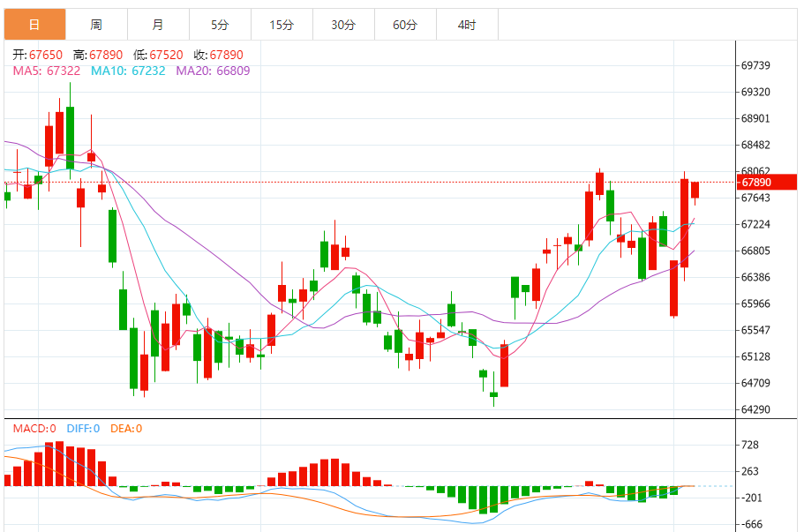
Task: Click the MA10: 67232 indicator label
Action: [x=128, y=71]
